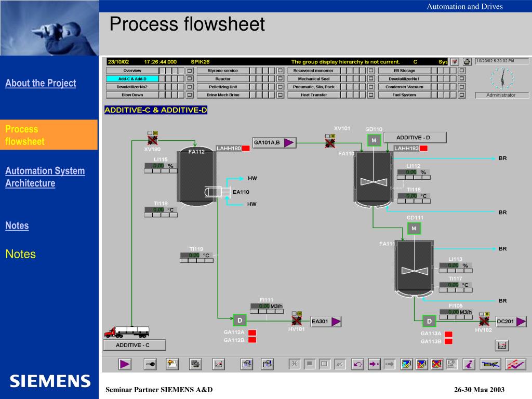This screenshot has width=532, height=399.
Task: Jump to EA301 via its arrow button
Action: (336, 322)
